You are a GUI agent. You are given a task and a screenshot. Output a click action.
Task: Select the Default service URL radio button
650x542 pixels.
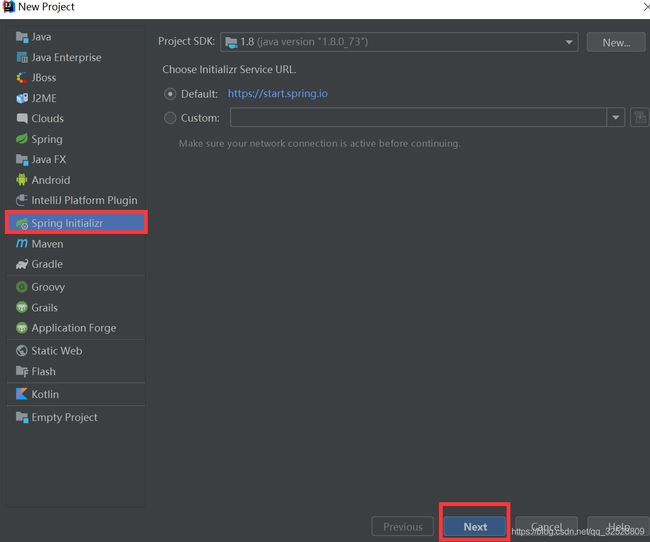(x=170, y=94)
